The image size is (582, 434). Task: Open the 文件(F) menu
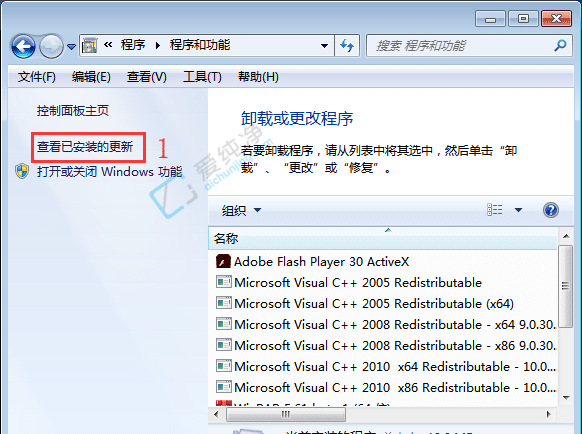pos(37,77)
